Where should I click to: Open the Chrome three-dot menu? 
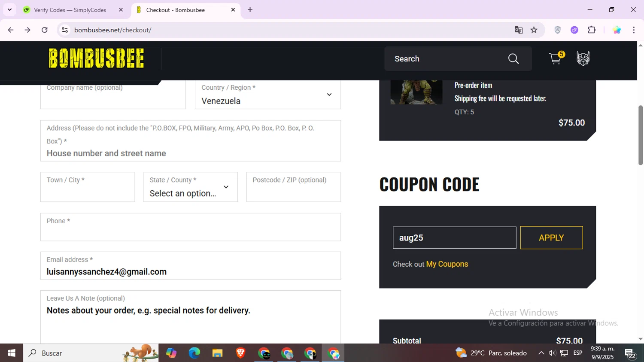634,30
